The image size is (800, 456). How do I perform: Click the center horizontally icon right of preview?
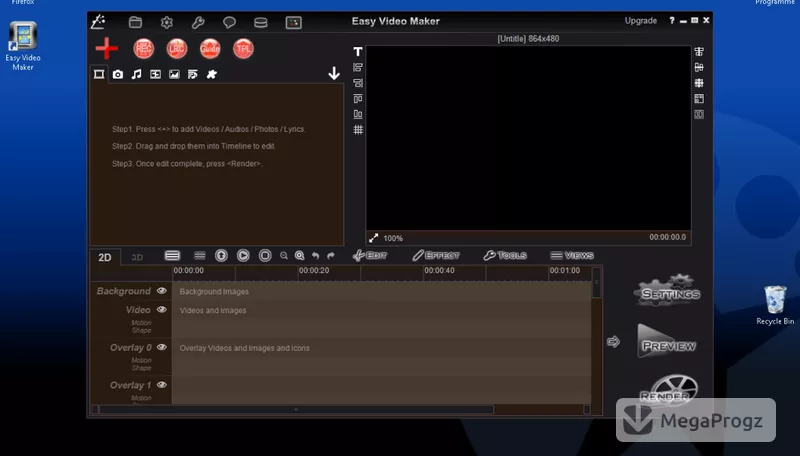click(699, 52)
